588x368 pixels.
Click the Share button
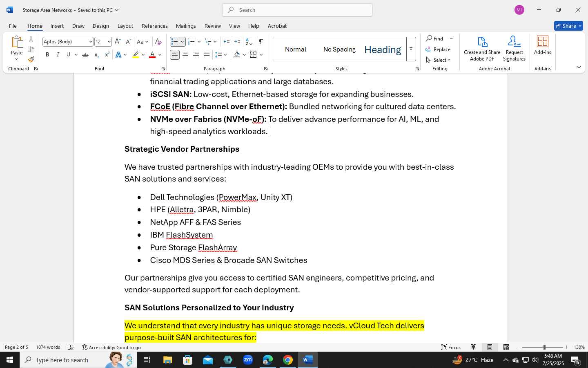click(568, 26)
